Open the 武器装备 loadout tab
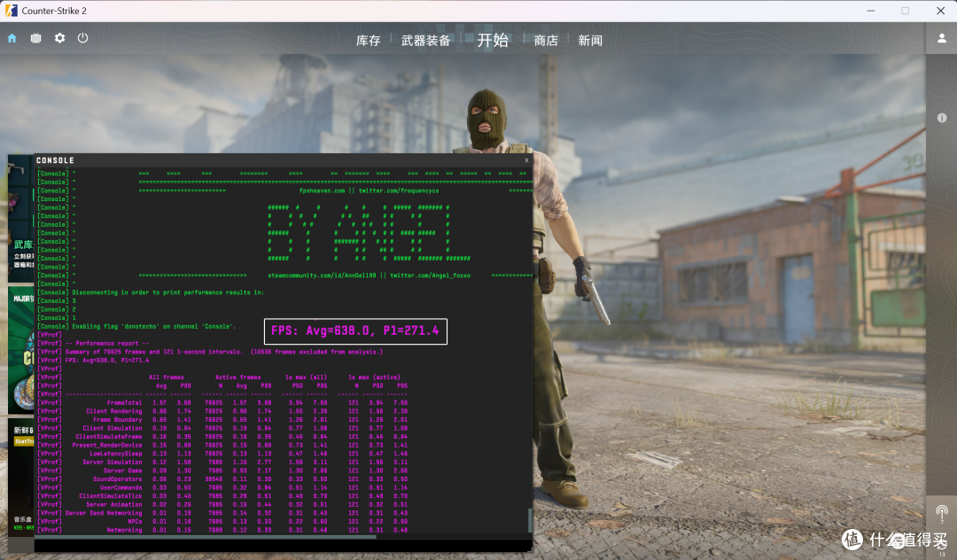957x560 pixels. pyautogui.click(x=425, y=40)
